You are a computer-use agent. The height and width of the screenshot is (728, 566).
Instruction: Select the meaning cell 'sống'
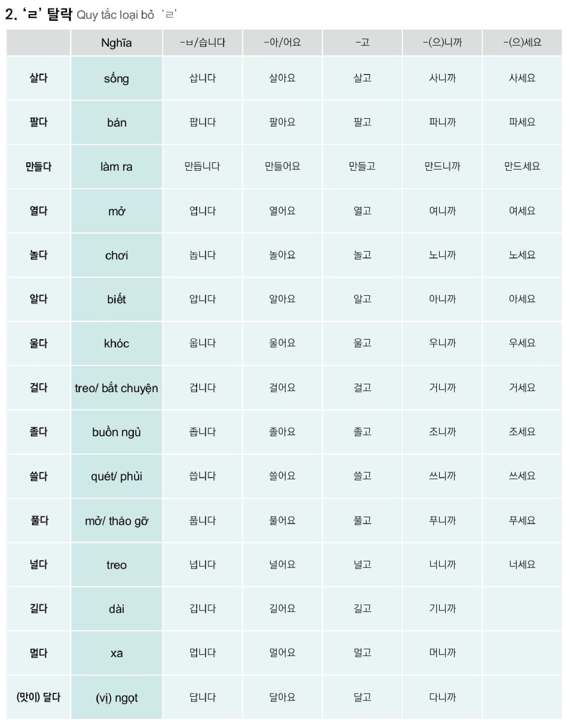(x=116, y=79)
